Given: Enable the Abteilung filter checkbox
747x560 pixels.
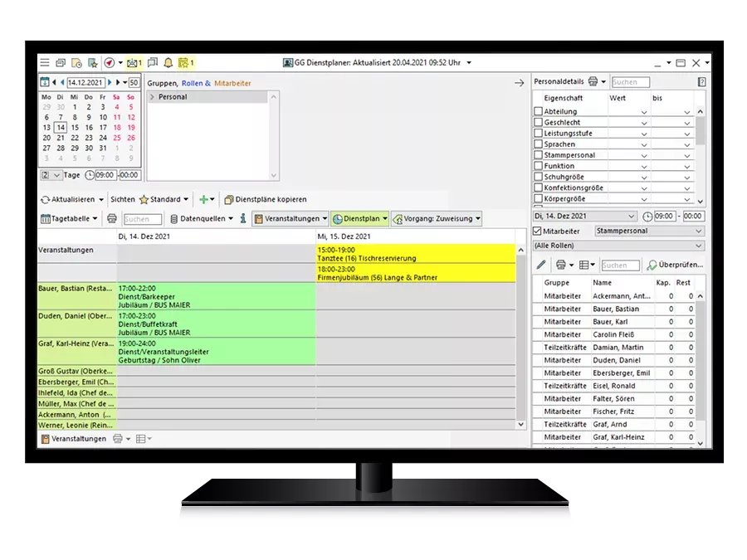Looking at the screenshot, I should click(537, 111).
